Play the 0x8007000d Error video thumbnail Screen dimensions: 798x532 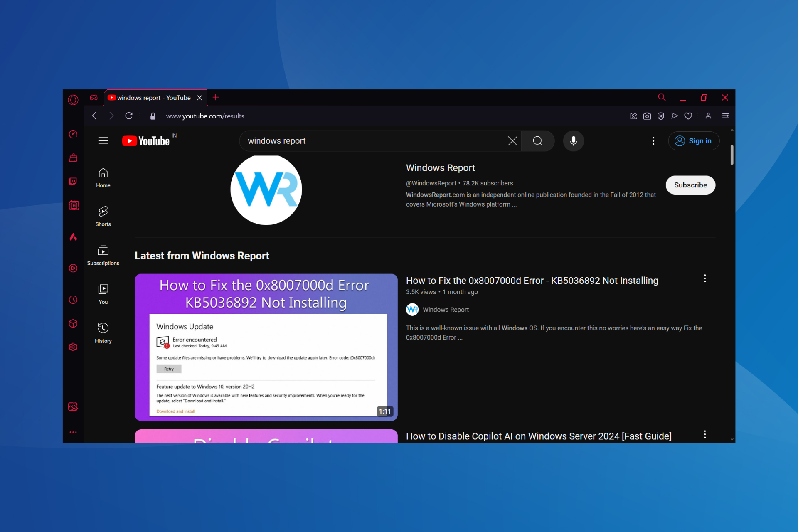(266, 347)
